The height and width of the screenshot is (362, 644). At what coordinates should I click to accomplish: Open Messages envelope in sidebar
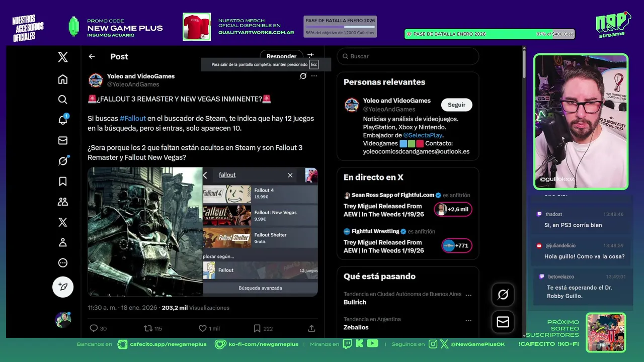[63, 140]
